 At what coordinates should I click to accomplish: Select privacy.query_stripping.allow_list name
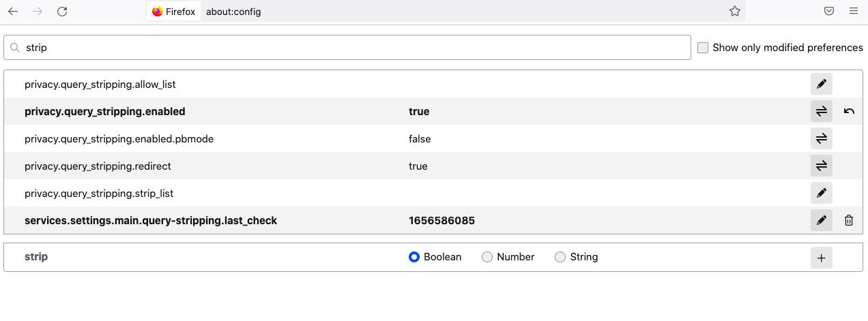(100, 85)
